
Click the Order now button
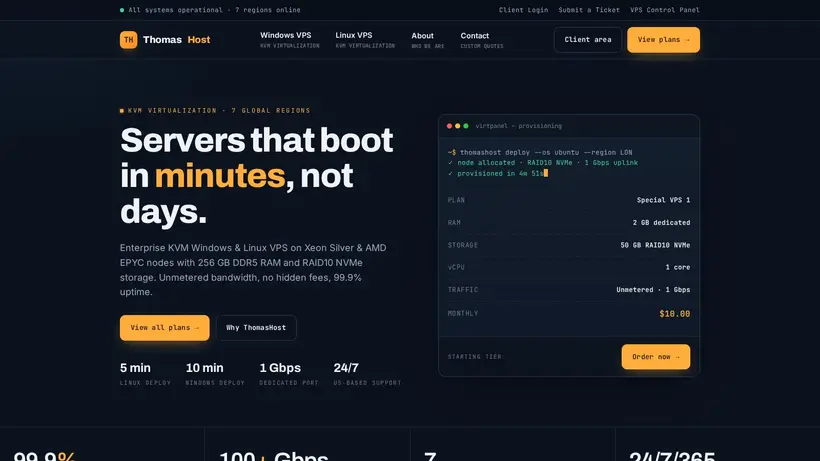[656, 356]
